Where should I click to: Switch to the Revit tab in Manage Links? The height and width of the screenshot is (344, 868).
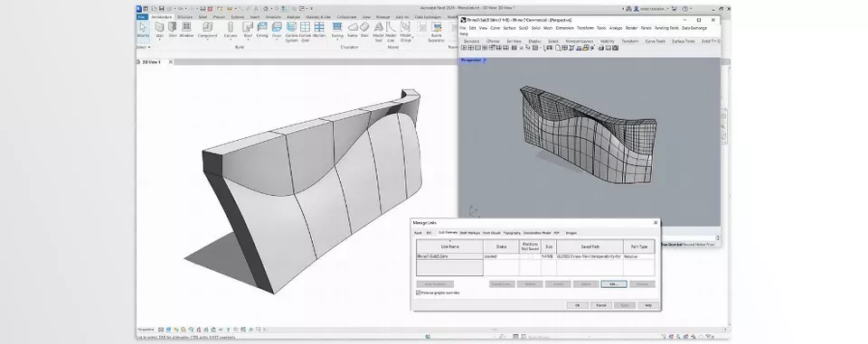pos(418,233)
